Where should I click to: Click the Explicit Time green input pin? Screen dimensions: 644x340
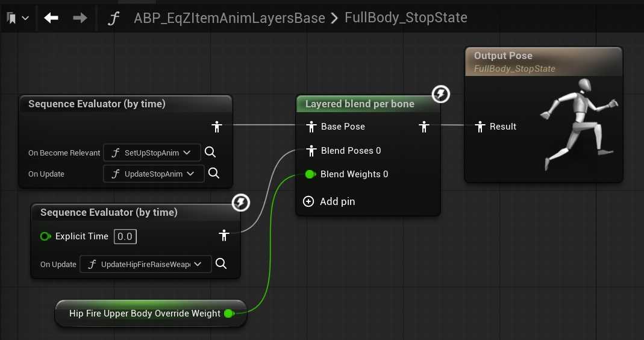pos(45,236)
